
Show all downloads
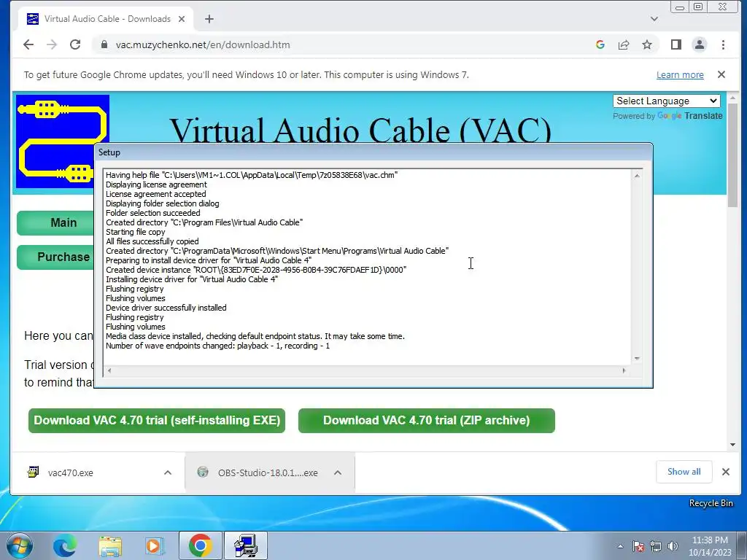click(x=684, y=472)
